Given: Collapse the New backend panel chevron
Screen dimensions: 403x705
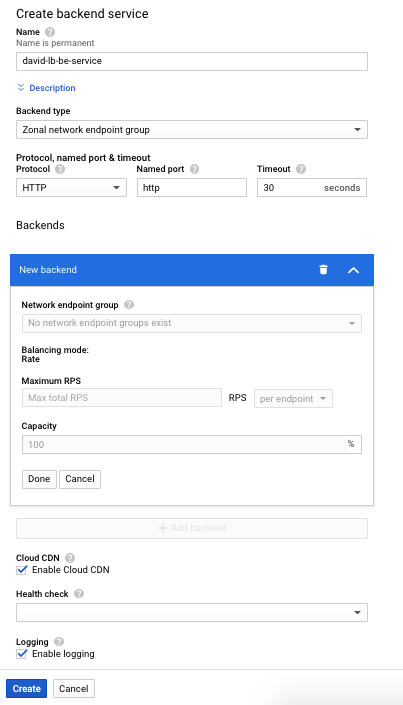Looking at the screenshot, I should tap(354, 270).
